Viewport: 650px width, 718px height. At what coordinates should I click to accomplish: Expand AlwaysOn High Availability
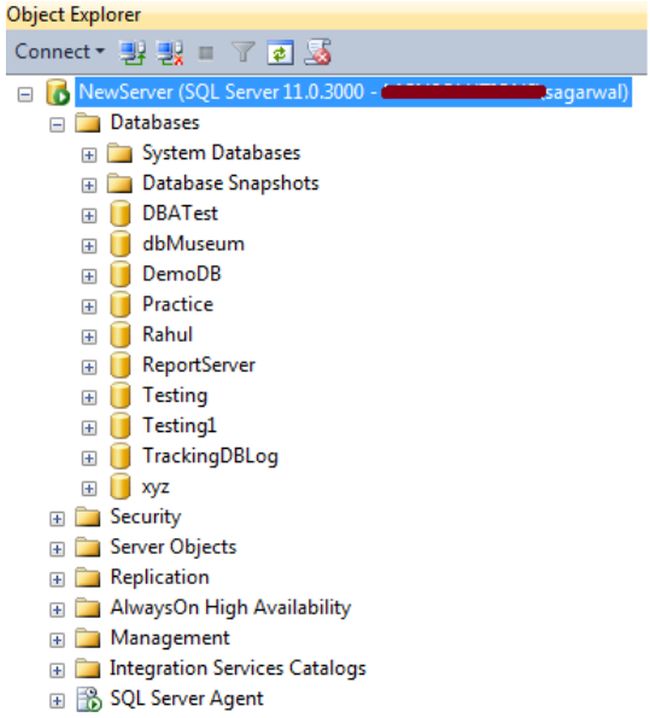[57, 609]
